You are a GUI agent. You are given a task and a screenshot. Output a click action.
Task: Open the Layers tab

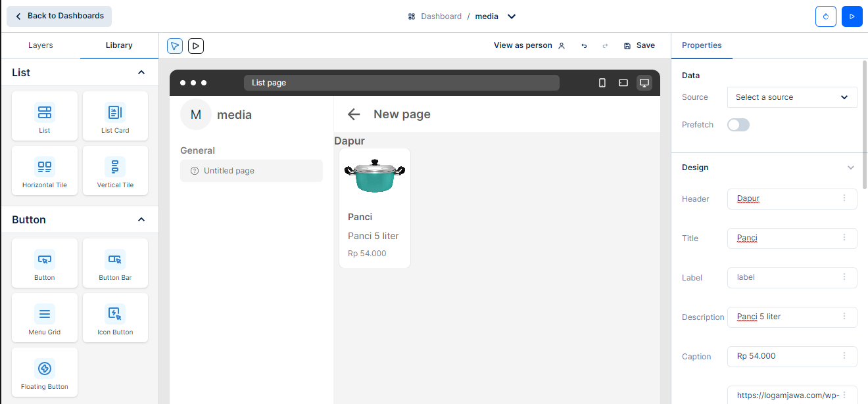pos(41,45)
